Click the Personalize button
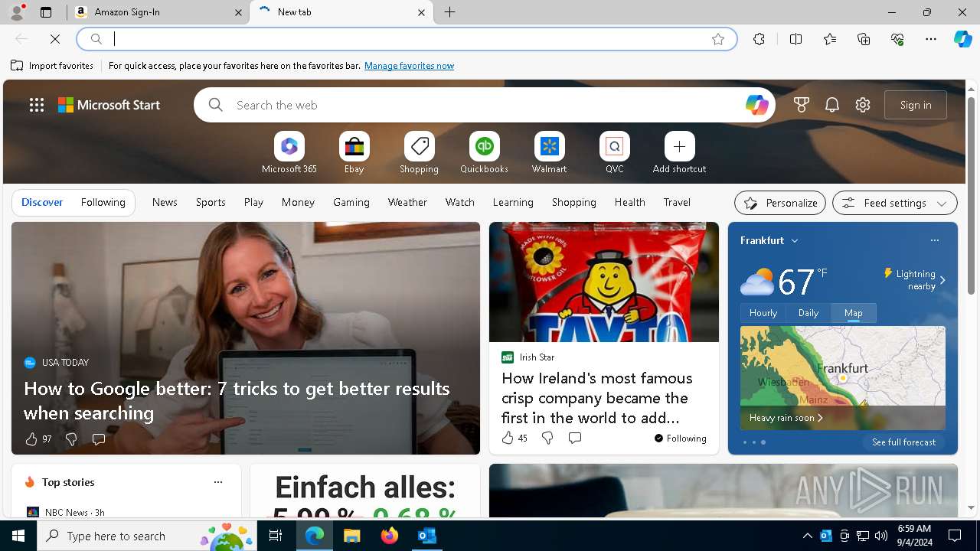 coord(780,203)
